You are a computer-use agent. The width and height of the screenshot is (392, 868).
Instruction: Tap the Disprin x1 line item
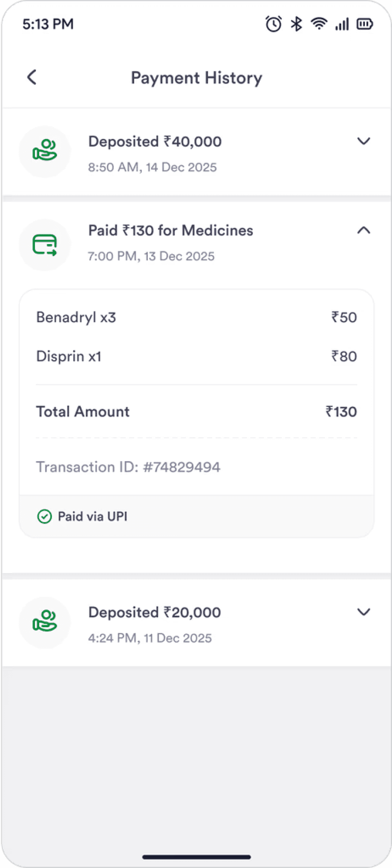pyautogui.click(x=69, y=356)
